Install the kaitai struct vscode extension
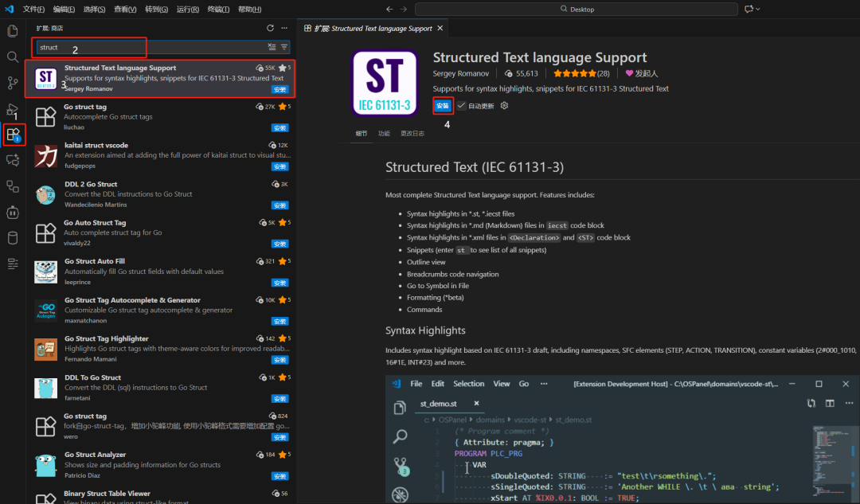 point(279,166)
